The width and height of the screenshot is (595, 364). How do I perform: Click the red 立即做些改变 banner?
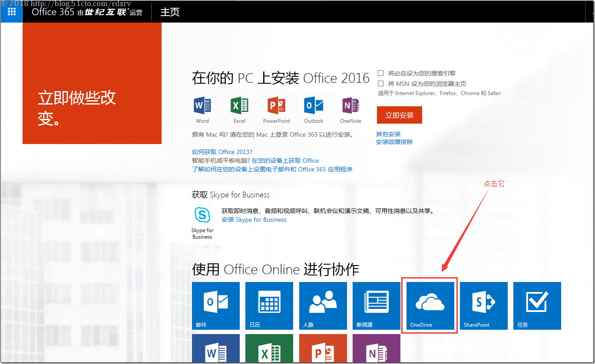point(92,83)
